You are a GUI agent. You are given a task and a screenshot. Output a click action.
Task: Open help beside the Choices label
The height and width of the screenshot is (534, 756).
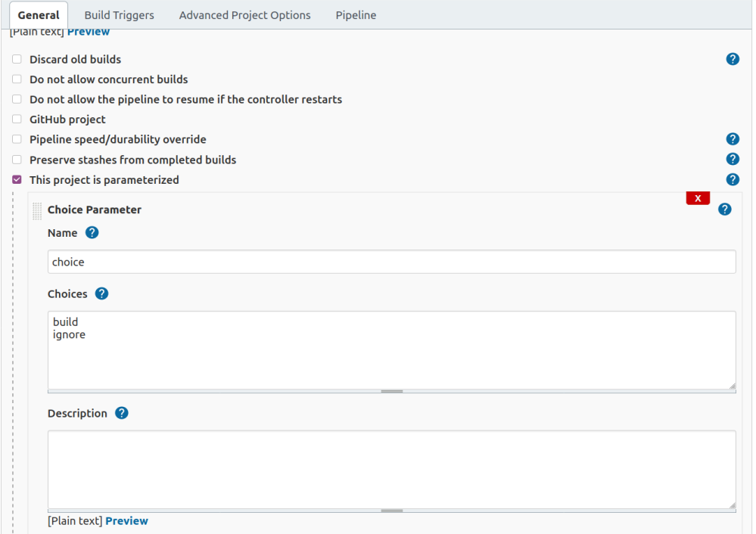pos(101,293)
